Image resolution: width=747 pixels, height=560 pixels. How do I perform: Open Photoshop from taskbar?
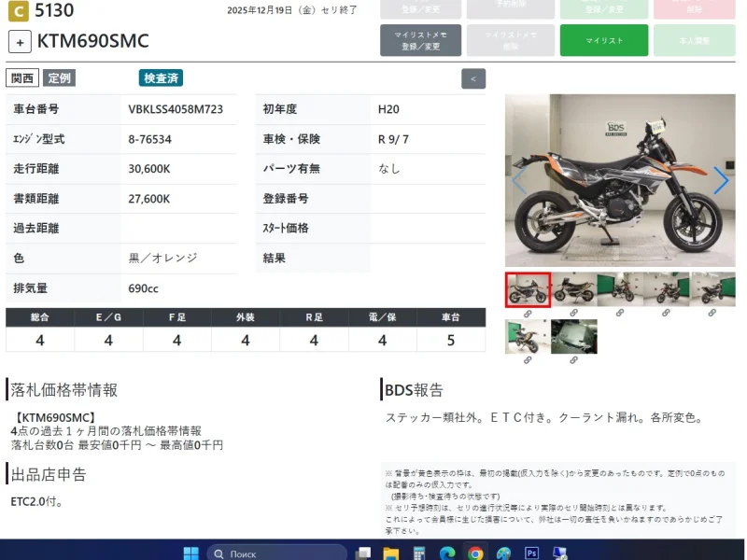click(x=531, y=553)
